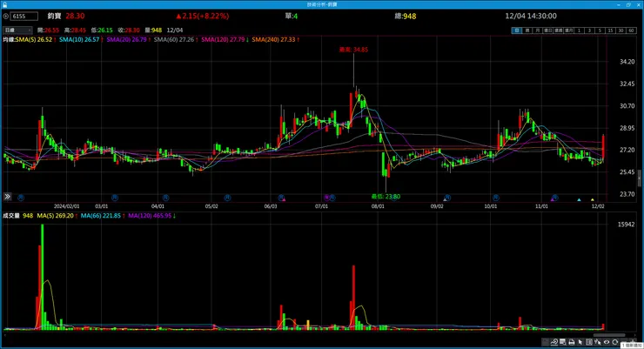
Task: Click the plus circle icon beside stock code
Action: tap(6, 16)
